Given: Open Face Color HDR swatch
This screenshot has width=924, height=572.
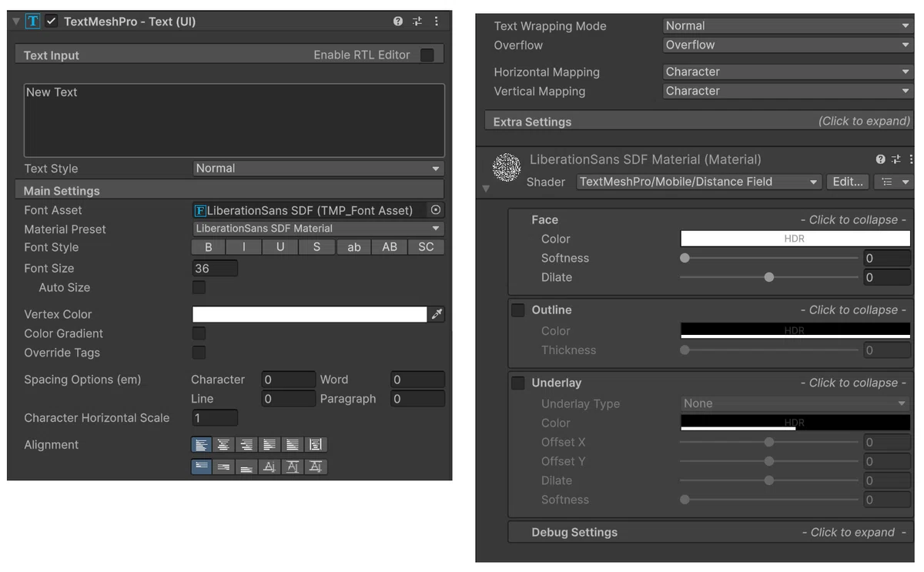Looking at the screenshot, I should [x=795, y=239].
